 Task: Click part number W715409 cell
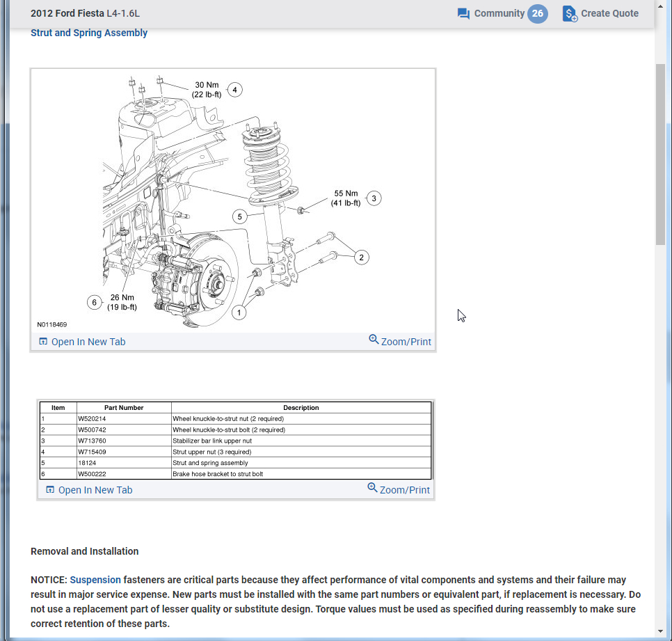coord(124,452)
